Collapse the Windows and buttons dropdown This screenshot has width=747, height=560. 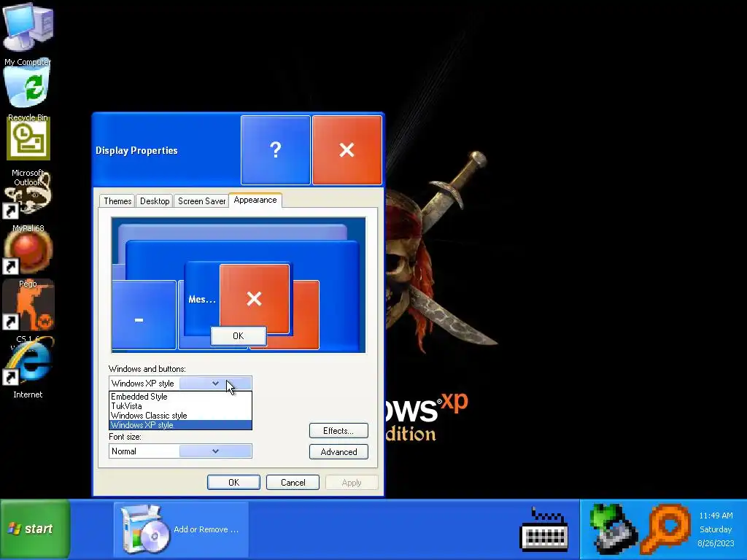pos(215,384)
